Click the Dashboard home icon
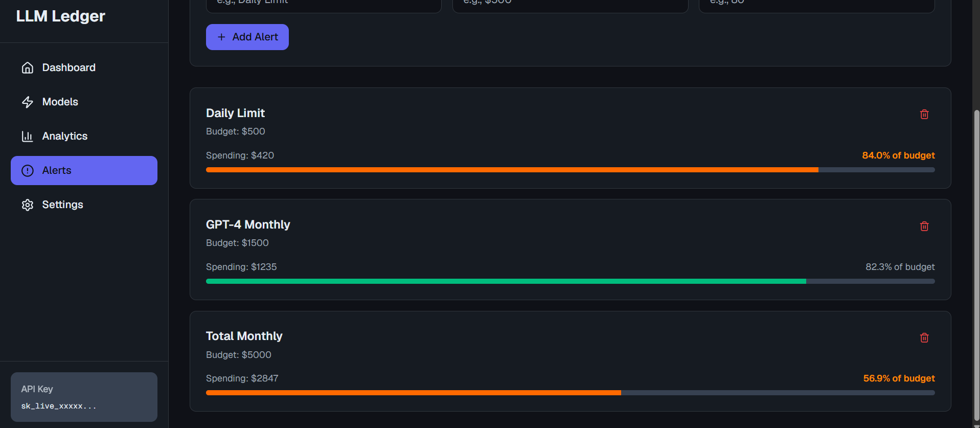Image resolution: width=980 pixels, height=428 pixels. pyautogui.click(x=28, y=67)
